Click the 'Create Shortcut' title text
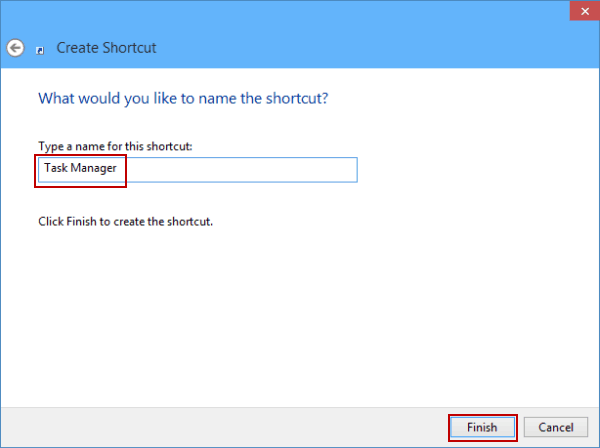Viewport: 600px width, 448px height. pyautogui.click(x=106, y=48)
